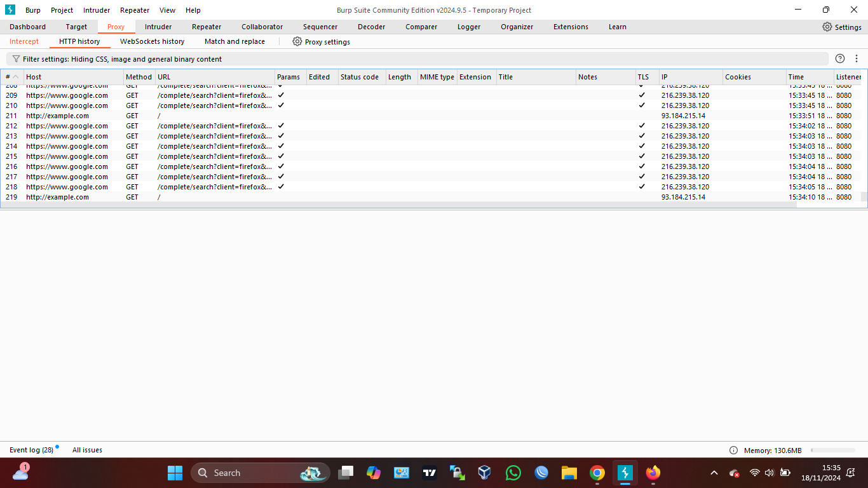Open the Intercept sub-tab
Image resolution: width=868 pixels, height=488 pixels.
[x=24, y=41]
